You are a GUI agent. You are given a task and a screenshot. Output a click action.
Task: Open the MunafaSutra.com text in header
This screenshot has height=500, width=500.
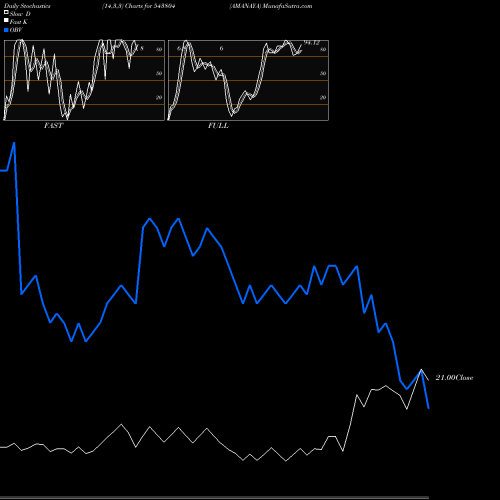[287, 6]
